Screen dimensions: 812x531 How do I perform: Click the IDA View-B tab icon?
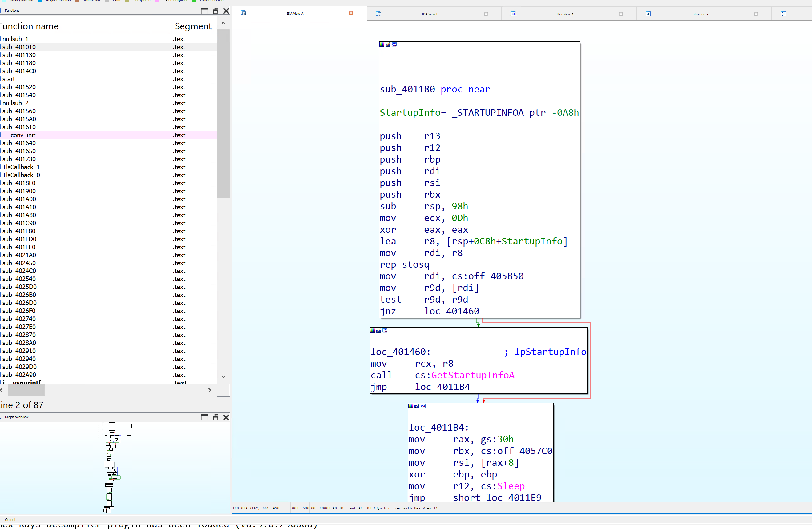[378, 14]
